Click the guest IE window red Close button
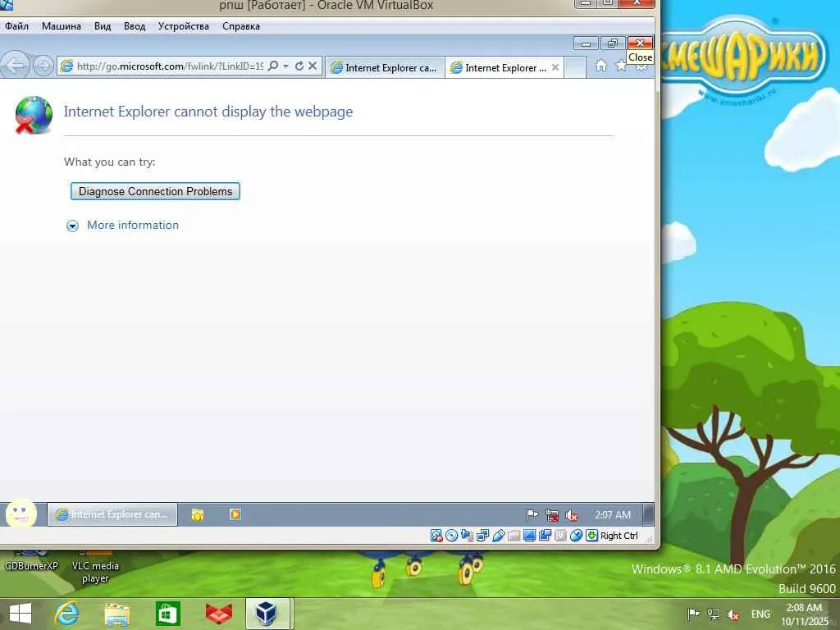The height and width of the screenshot is (630, 840). 640,43
